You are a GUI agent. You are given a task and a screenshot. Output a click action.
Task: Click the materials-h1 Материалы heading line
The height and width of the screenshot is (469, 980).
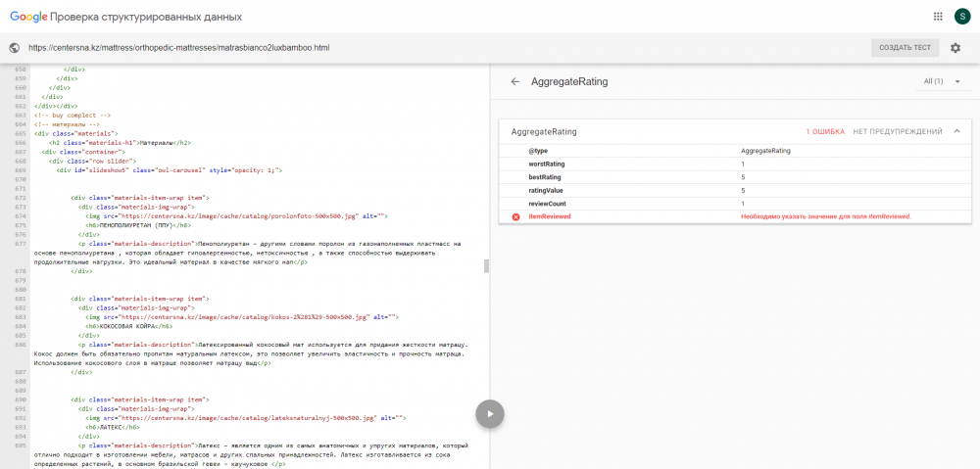pos(120,142)
